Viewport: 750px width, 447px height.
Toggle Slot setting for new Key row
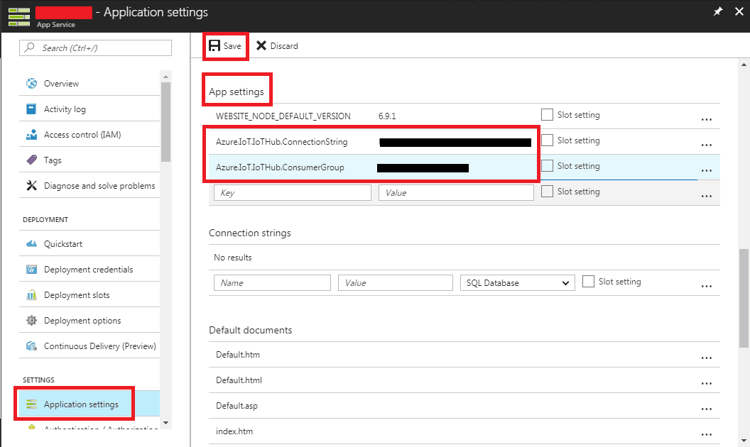[x=547, y=191]
